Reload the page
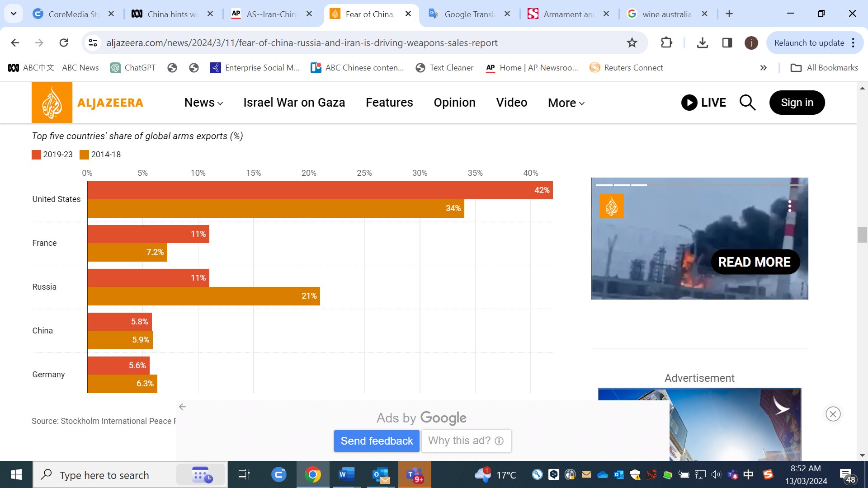 [x=64, y=43]
